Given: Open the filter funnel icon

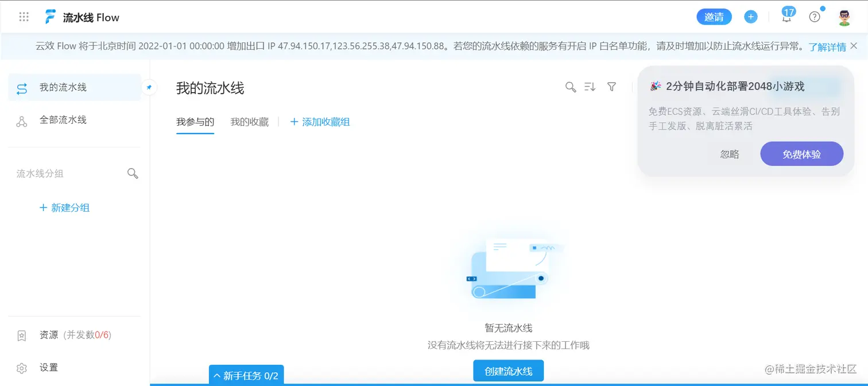Looking at the screenshot, I should (x=612, y=87).
